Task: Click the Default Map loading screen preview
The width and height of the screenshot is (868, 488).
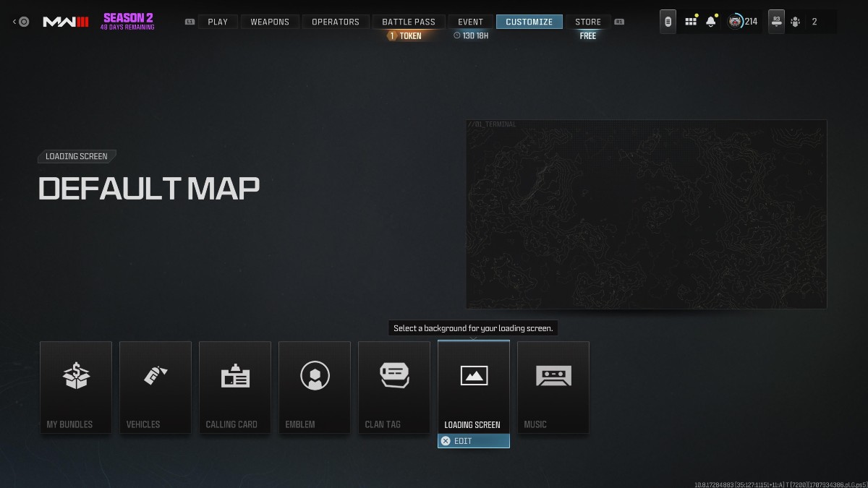Action: click(x=646, y=214)
